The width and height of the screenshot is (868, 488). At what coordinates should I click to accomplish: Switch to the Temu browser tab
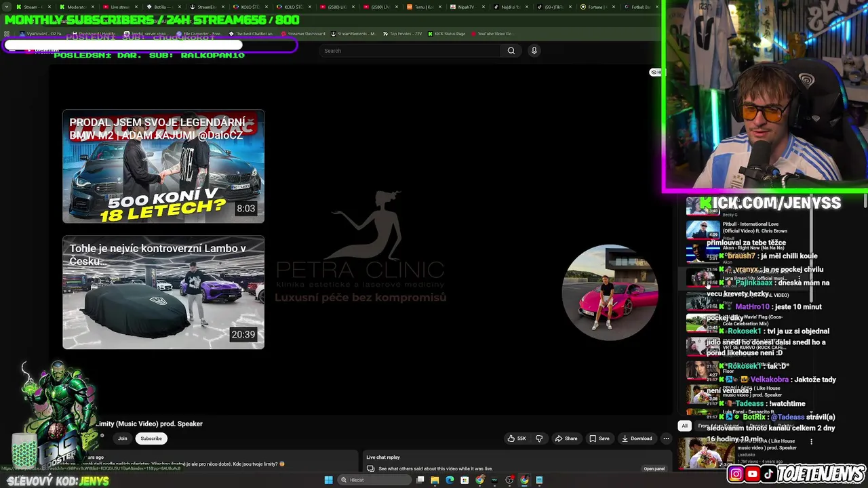424,7
